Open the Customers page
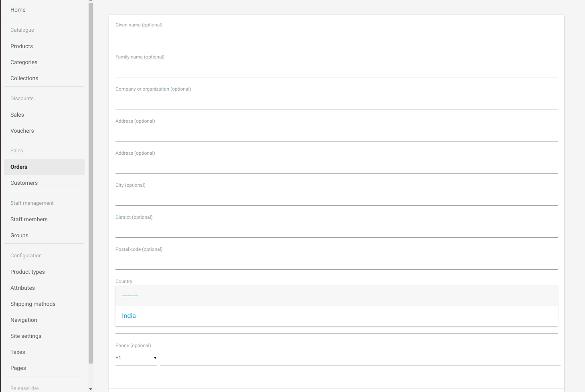This screenshot has height=392, width=585. (x=24, y=183)
